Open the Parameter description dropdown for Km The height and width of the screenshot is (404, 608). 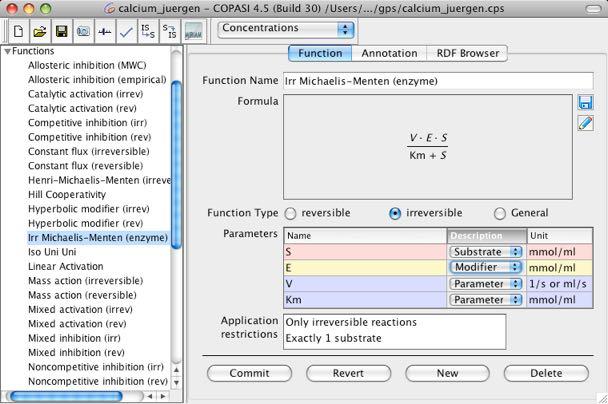coord(486,300)
